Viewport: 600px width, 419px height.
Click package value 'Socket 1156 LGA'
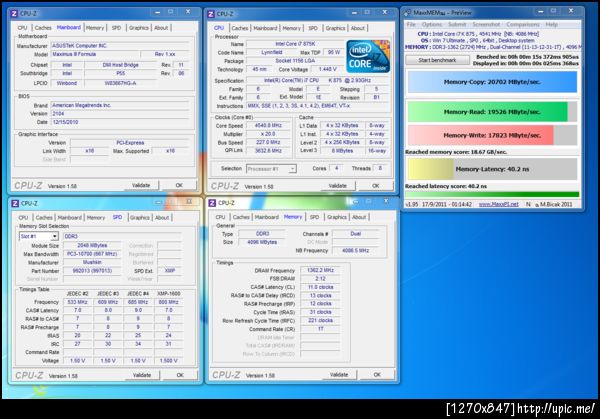(295, 61)
